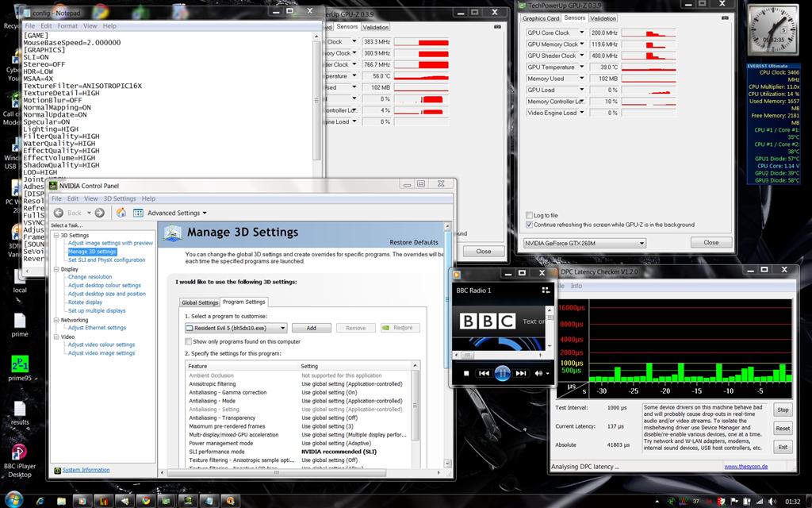Click the volume icon in system tray

pos(772,502)
